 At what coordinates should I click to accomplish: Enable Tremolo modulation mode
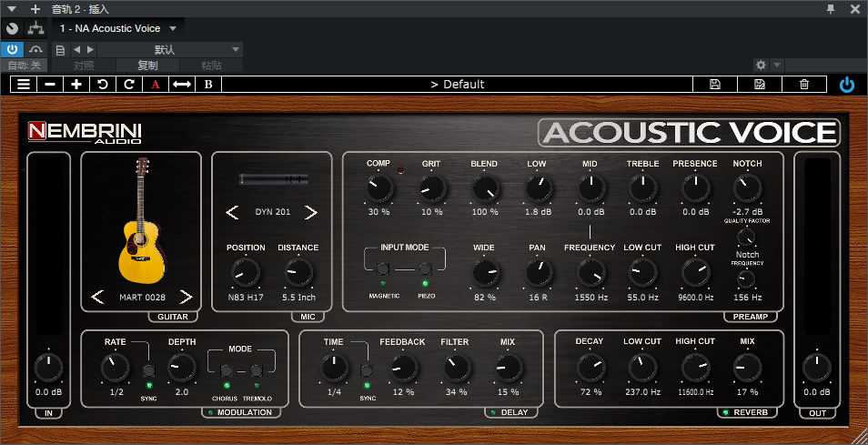(x=257, y=371)
